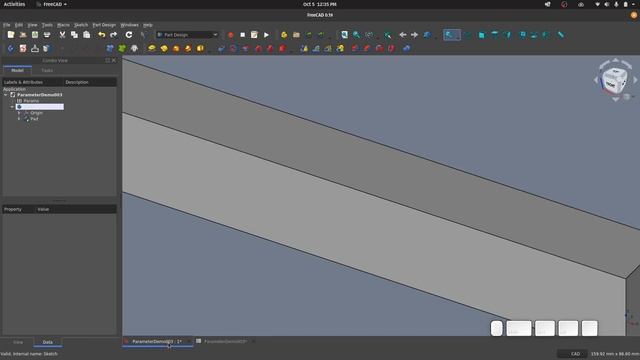This screenshot has height=360, width=640.
Task: Click the Open file icon
Action: pos(23,35)
